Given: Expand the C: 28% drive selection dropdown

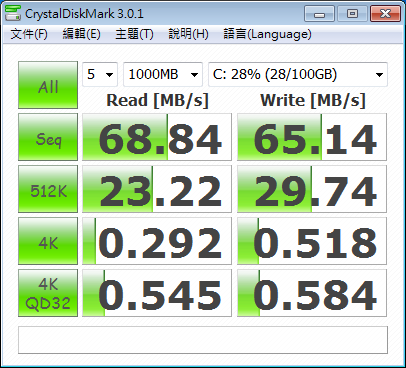Looking at the screenshot, I should 298,74.
